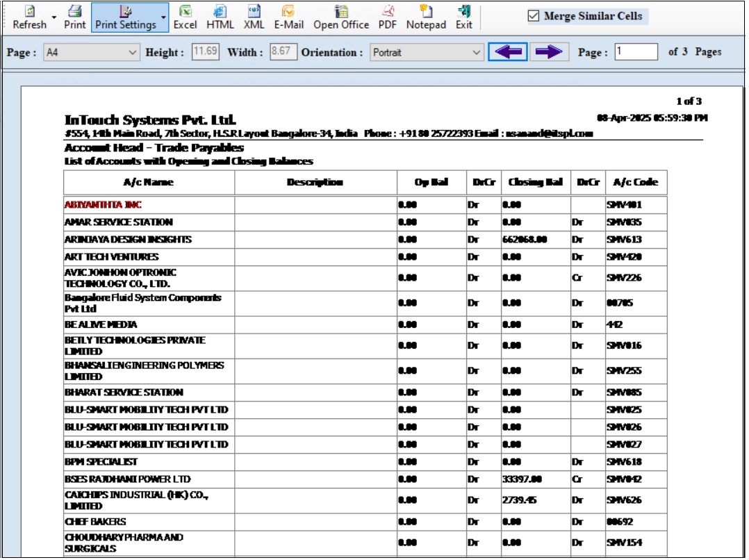Save the report as PDF

click(388, 17)
